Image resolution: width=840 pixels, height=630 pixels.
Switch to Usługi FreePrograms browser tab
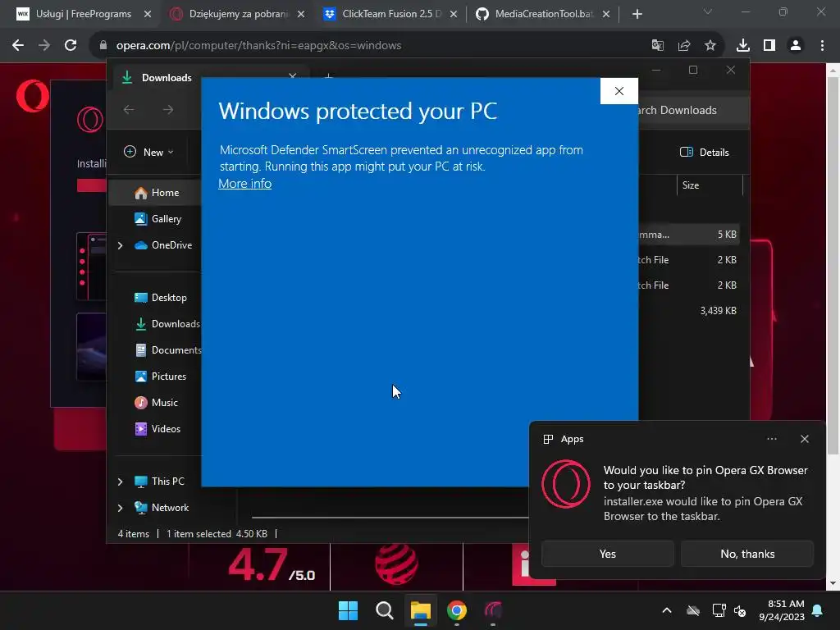[83, 14]
